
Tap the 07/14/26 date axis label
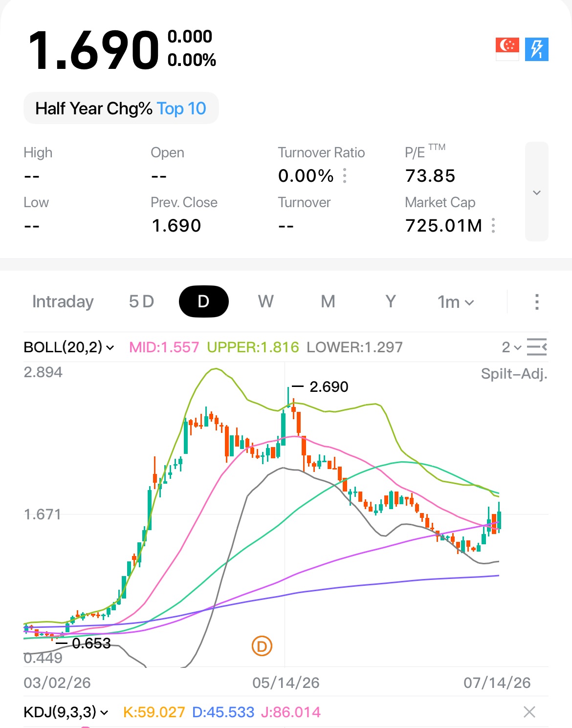(x=497, y=683)
